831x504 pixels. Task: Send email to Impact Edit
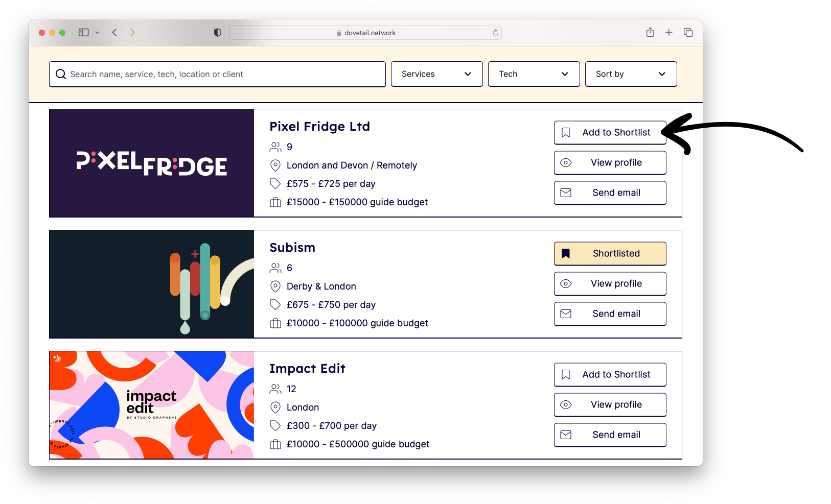(x=610, y=435)
